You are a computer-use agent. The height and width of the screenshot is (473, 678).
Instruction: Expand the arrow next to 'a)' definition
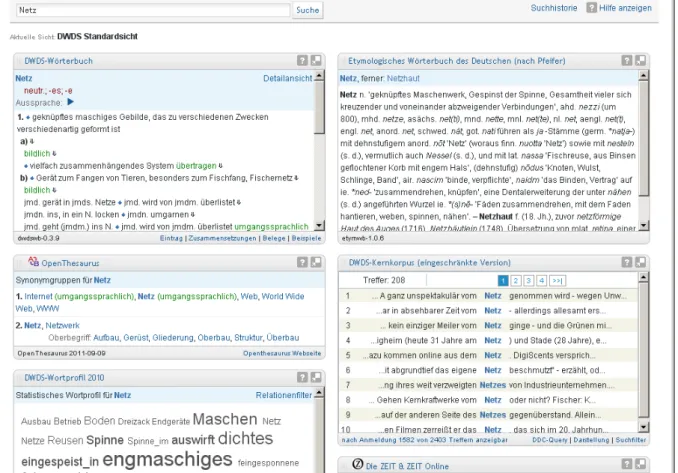point(32,141)
